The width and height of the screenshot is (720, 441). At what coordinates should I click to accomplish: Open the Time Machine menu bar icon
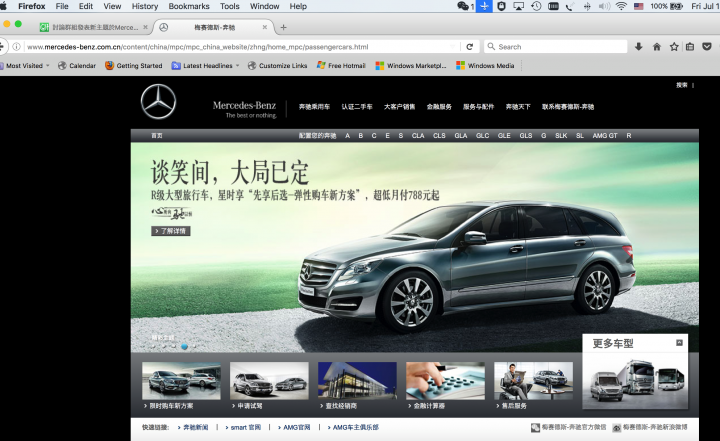pyautogui.click(x=536, y=6)
